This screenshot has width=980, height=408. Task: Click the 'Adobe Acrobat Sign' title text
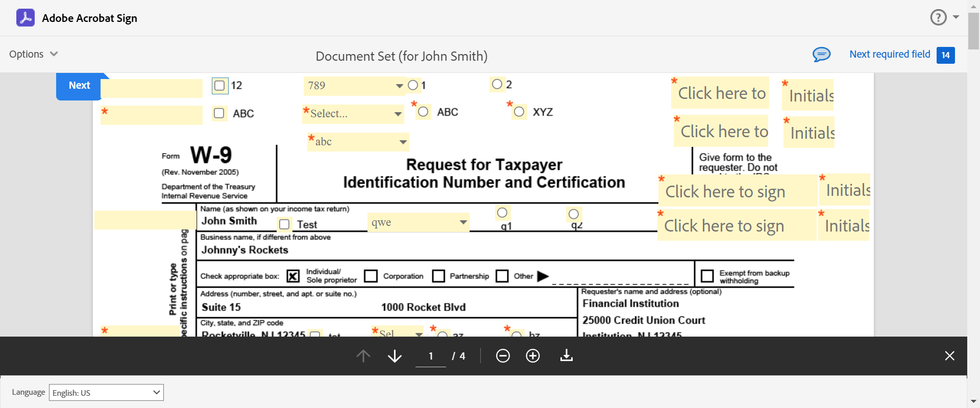point(89,18)
